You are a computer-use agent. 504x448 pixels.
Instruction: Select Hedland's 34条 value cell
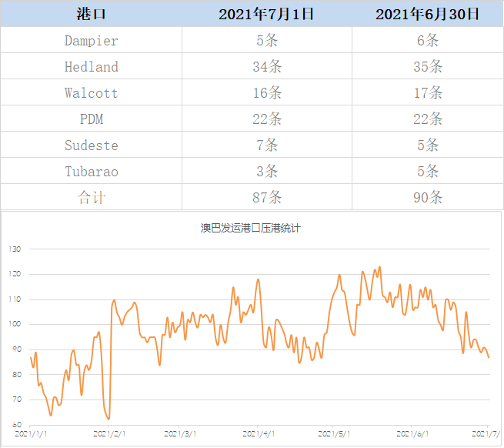(267, 67)
